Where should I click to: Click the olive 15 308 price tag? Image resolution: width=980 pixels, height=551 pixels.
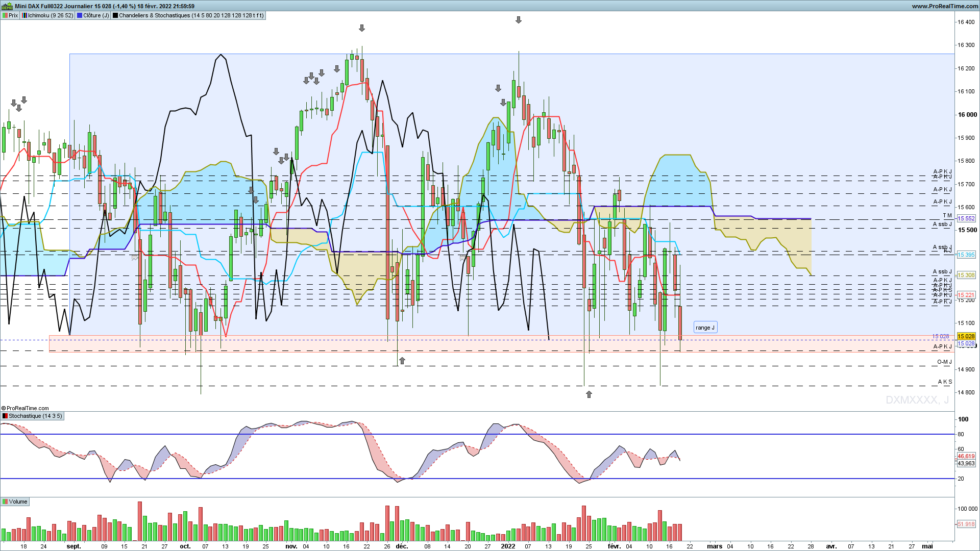pos(966,275)
